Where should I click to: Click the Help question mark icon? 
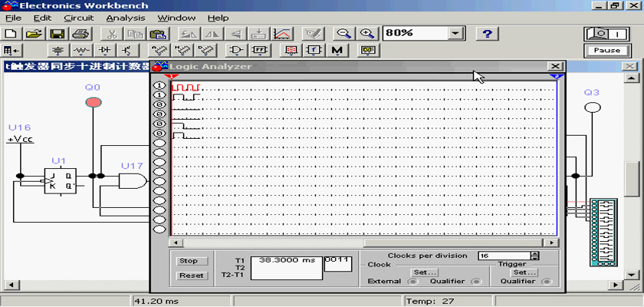point(487,34)
